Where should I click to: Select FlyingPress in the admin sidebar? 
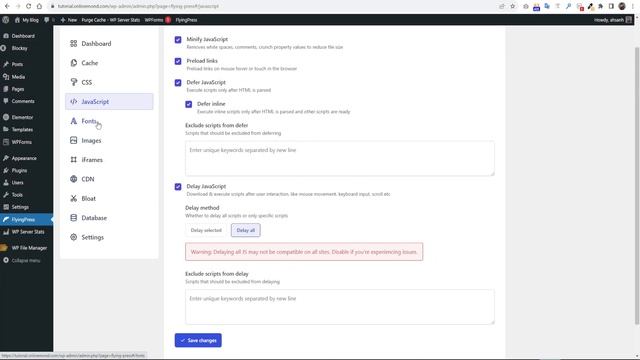click(27, 220)
